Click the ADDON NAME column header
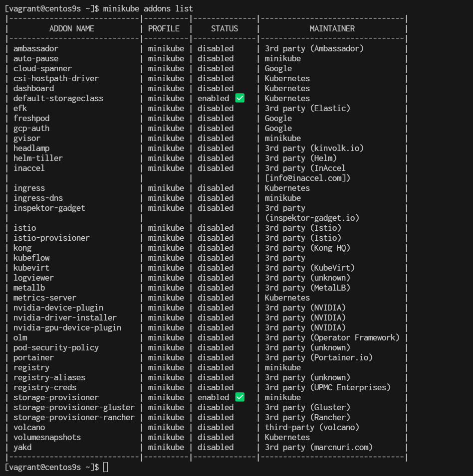Image resolution: width=473 pixels, height=476 pixels. coord(72,28)
